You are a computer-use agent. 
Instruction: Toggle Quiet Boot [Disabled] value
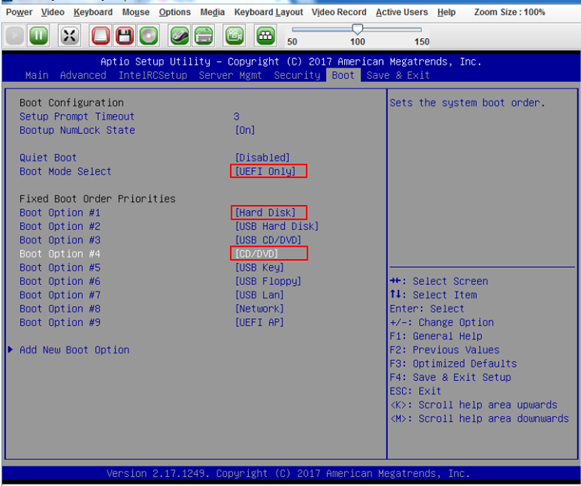tap(262, 157)
